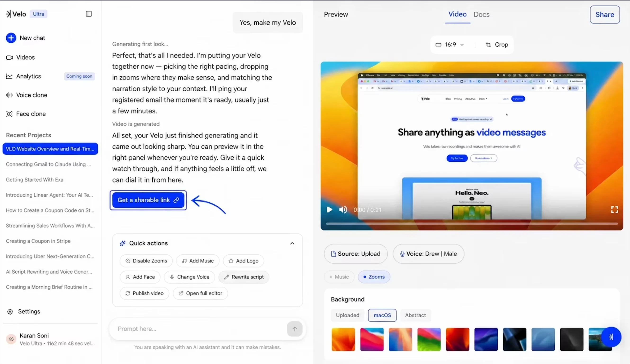
Task: Open Getting Started With Exa project
Action: pos(35,180)
